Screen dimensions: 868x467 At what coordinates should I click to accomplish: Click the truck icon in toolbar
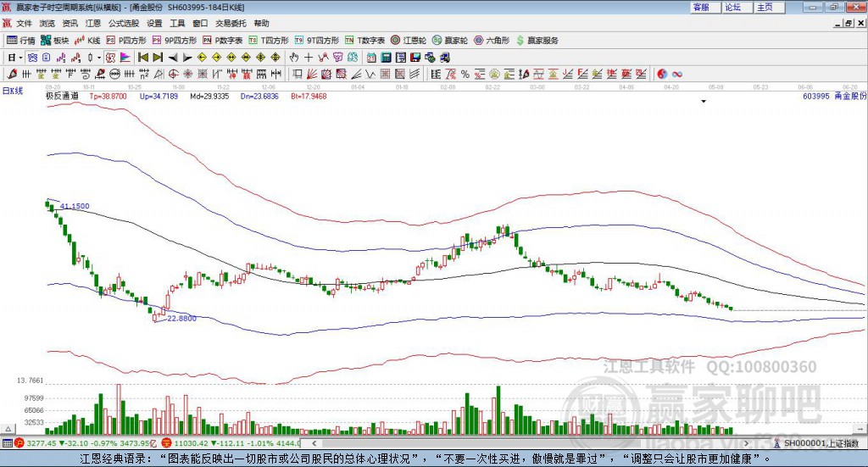(x=445, y=58)
